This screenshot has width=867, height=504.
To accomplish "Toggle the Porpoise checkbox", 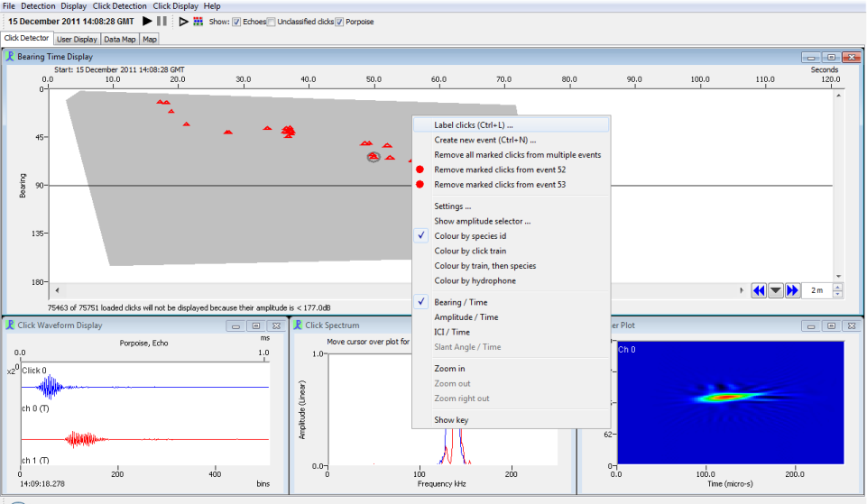I will [x=339, y=23].
